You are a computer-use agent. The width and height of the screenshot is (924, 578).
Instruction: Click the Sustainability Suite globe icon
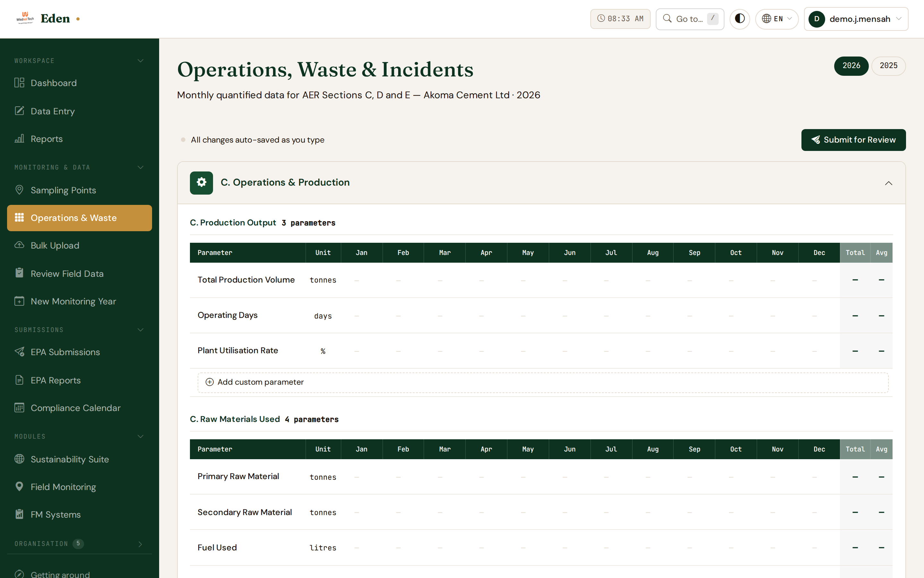pos(19,459)
